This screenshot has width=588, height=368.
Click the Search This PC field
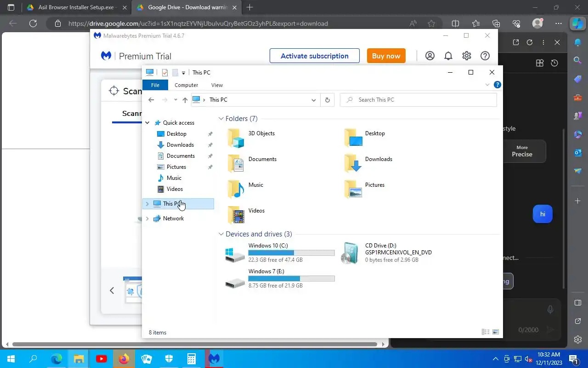pyautogui.click(x=418, y=100)
